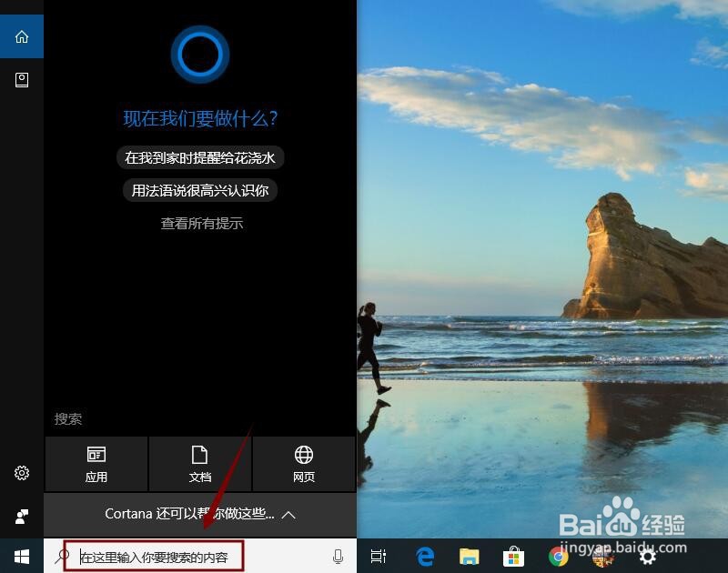Launch Google Chrome from the taskbar
The image size is (728, 573).
(558, 557)
